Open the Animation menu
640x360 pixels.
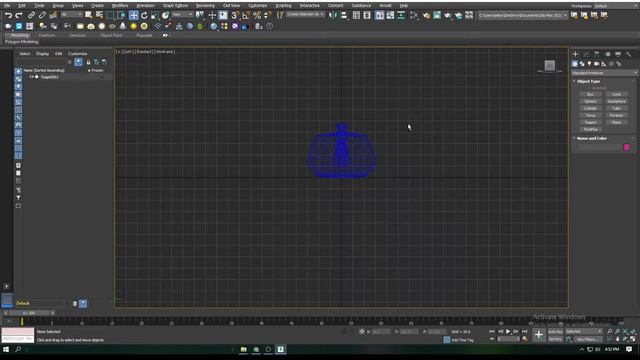pyautogui.click(x=145, y=6)
